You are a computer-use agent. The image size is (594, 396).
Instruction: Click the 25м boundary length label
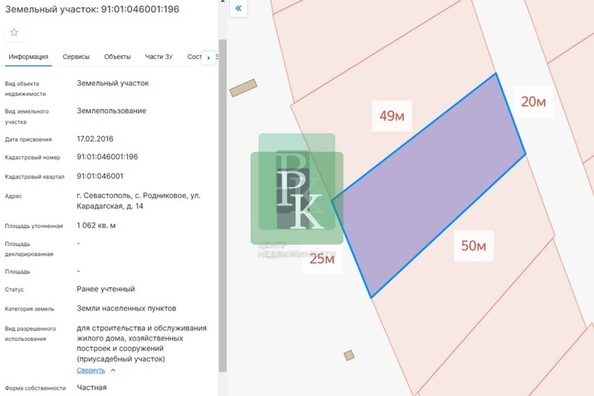tap(322, 259)
